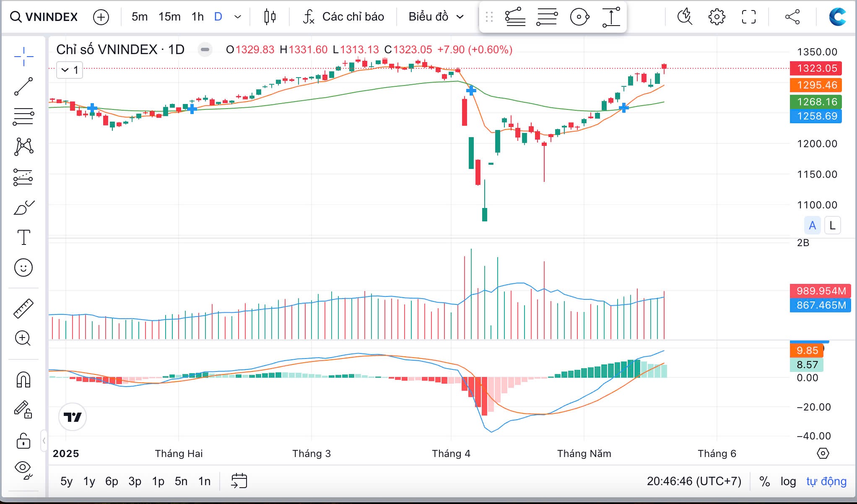Viewport: 857px width, 504px height.
Task: Select the brush drawing tool
Action: point(23,208)
